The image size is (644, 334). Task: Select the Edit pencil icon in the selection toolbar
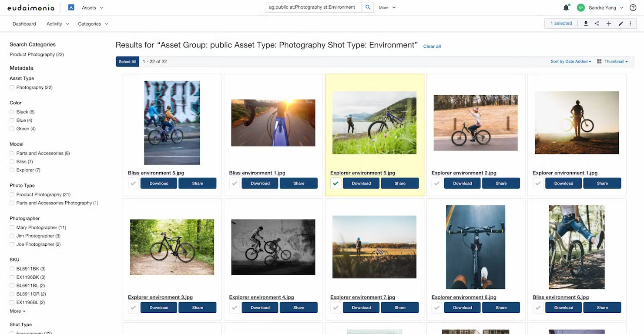pos(621,23)
